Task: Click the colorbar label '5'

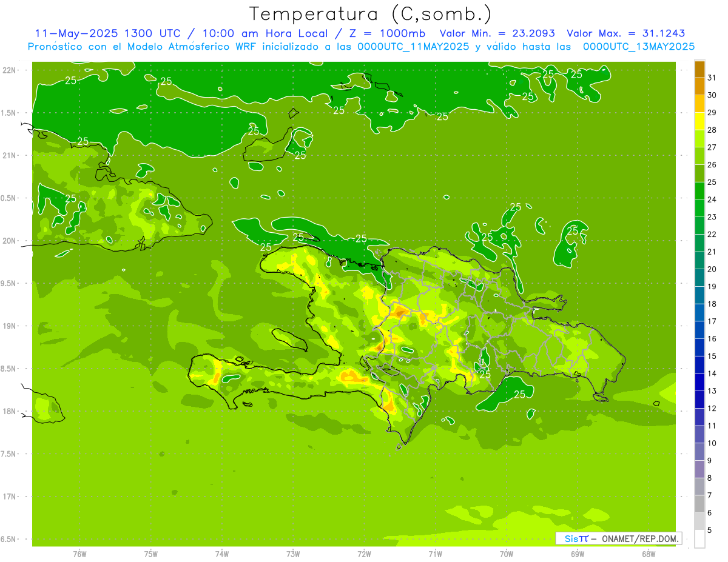Action: (x=709, y=530)
